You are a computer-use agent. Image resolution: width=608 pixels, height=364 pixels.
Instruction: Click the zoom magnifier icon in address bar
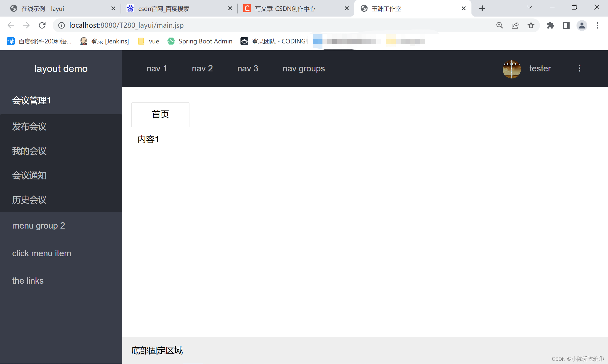pyautogui.click(x=500, y=25)
